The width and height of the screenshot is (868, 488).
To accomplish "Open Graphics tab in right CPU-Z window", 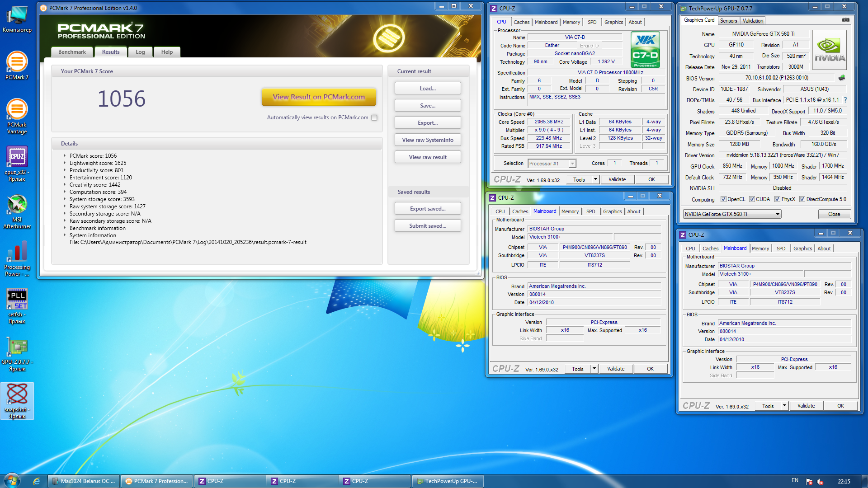I will click(x=802, y=249).
